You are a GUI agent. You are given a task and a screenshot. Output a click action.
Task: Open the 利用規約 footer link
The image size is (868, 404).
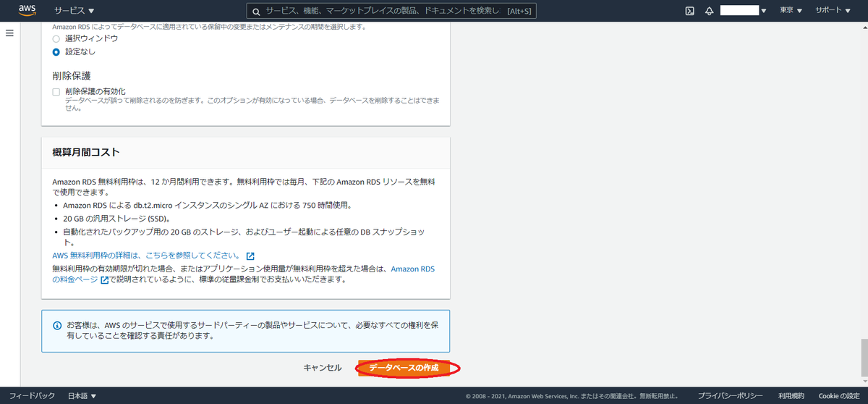point(791,396)
